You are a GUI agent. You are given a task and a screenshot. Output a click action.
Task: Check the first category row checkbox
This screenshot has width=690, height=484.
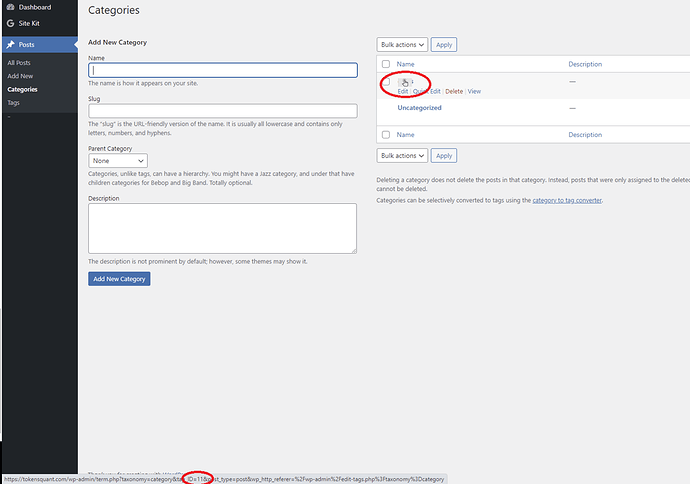tap(386, 82)
